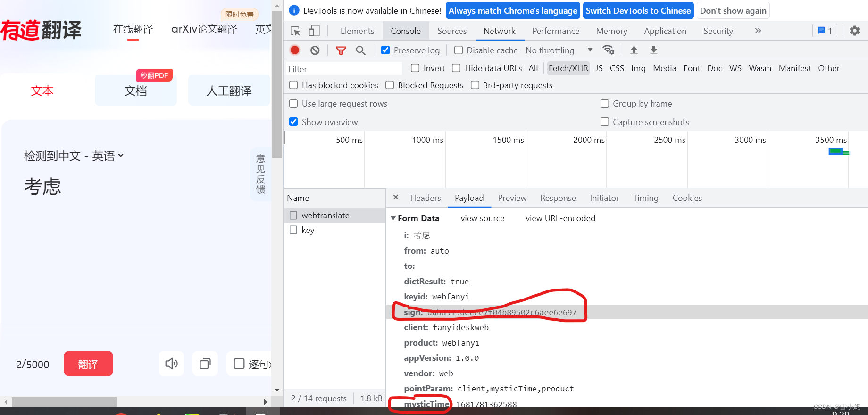Export HAR file with the download arrow
The image size is (868, 415).
[654, 50]
